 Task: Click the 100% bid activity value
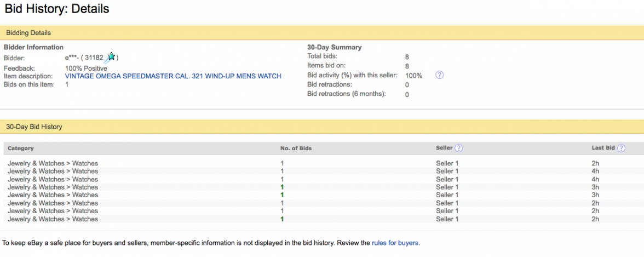tap(413, 76)
